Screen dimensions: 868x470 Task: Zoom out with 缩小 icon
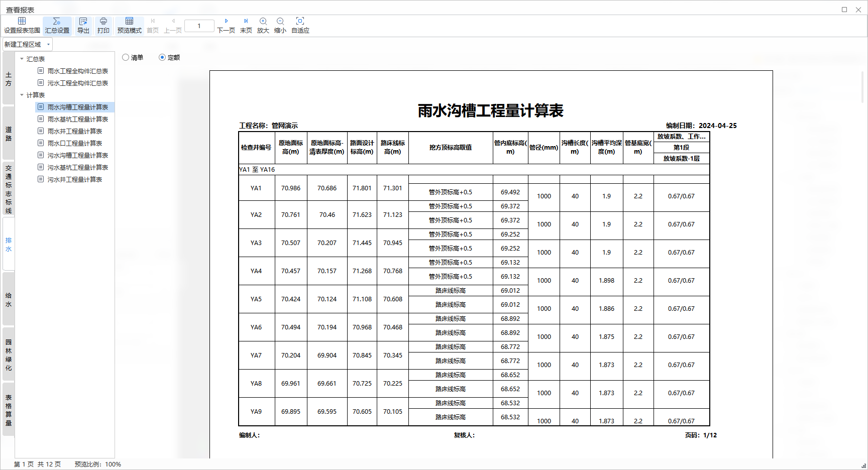point(280,25)
